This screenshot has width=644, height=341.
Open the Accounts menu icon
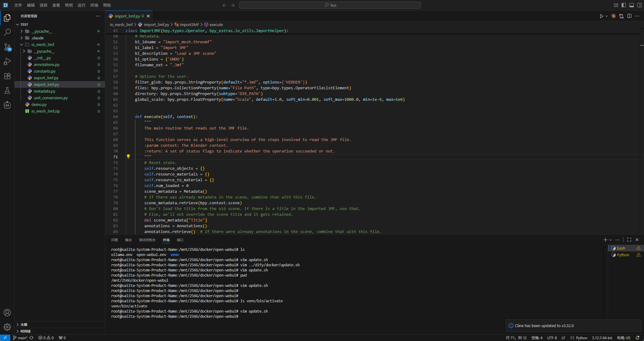pos(7,313)
